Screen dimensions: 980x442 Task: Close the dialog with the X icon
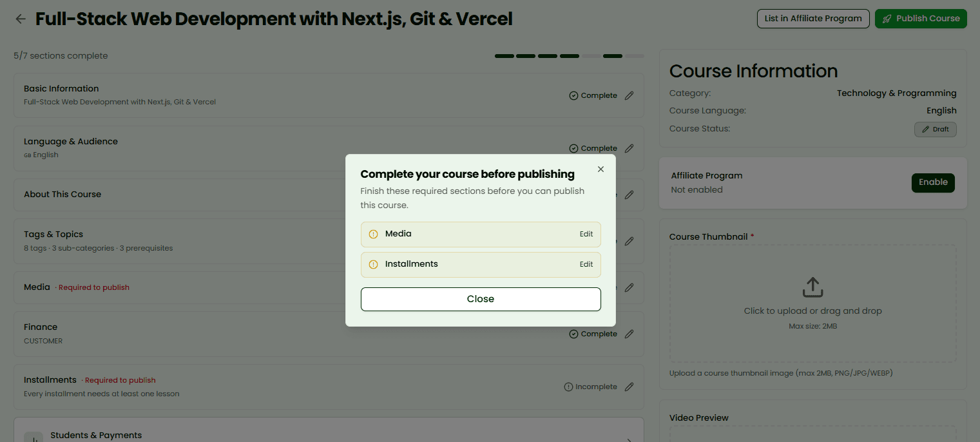(x=600, y=169)
